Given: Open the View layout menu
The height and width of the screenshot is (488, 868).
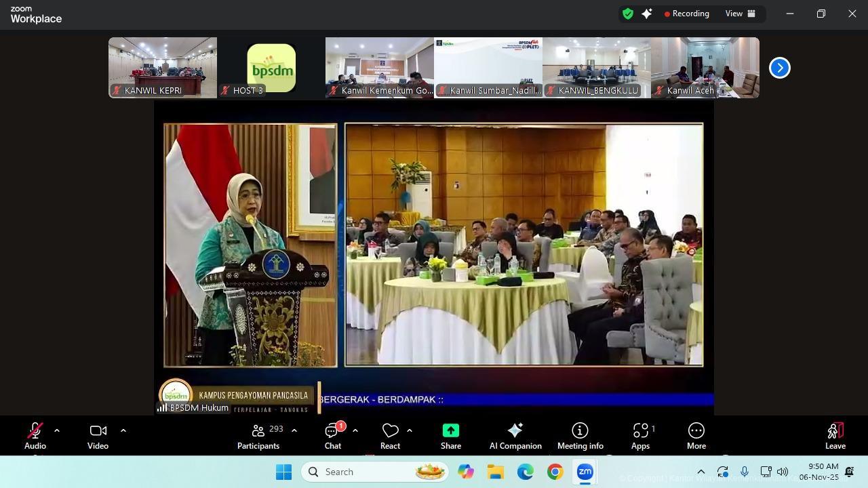Looking at the screenshot, I should coord(740,14).
